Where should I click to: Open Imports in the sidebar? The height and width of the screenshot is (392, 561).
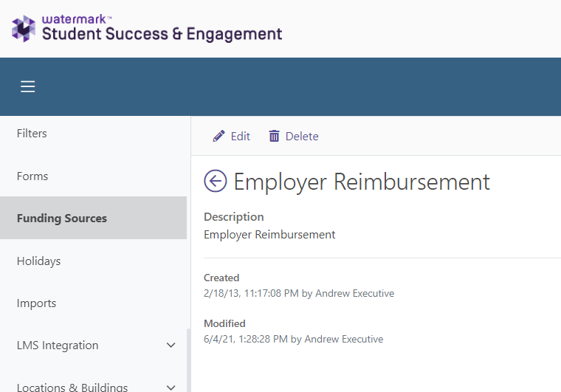[x=93, y=303]
